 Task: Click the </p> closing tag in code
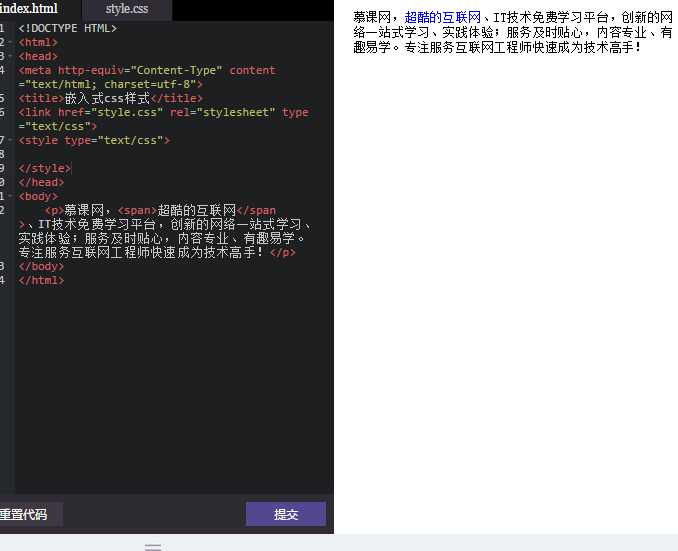283,253
